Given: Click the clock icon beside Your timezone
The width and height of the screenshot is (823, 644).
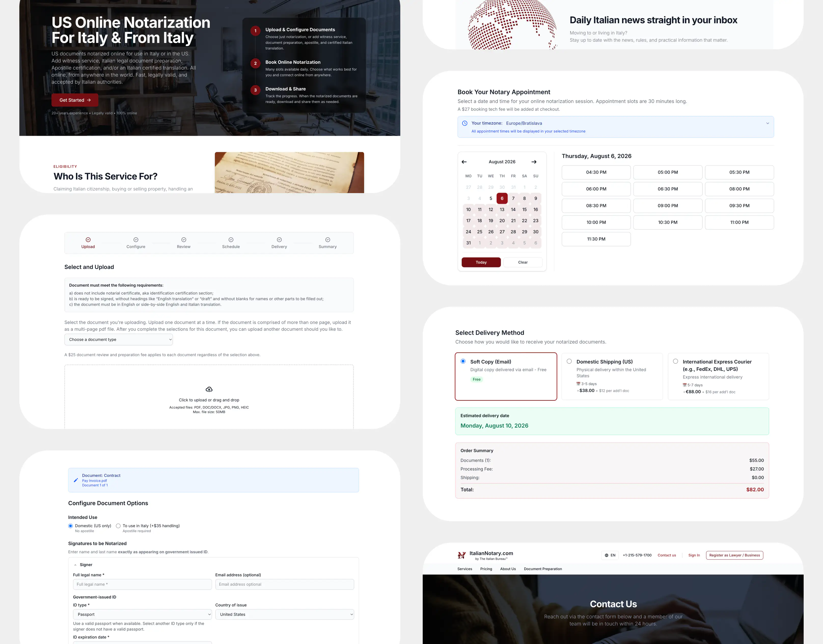Looking at the screenshot, I should tap(465, 123).
